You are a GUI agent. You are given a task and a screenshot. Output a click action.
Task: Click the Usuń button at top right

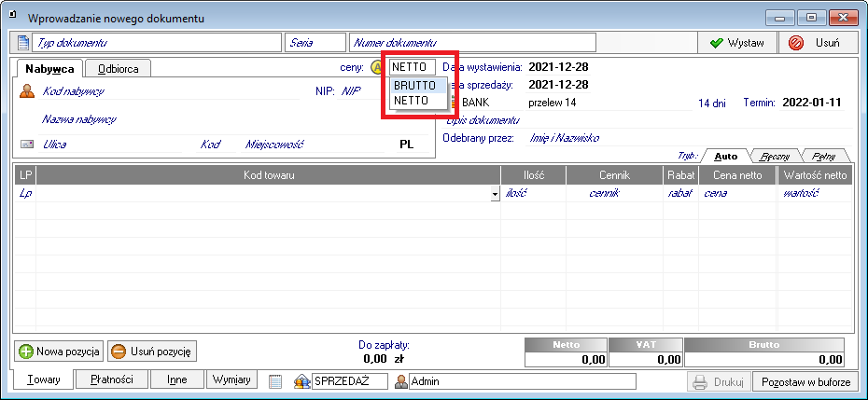[x=817, y=43]
